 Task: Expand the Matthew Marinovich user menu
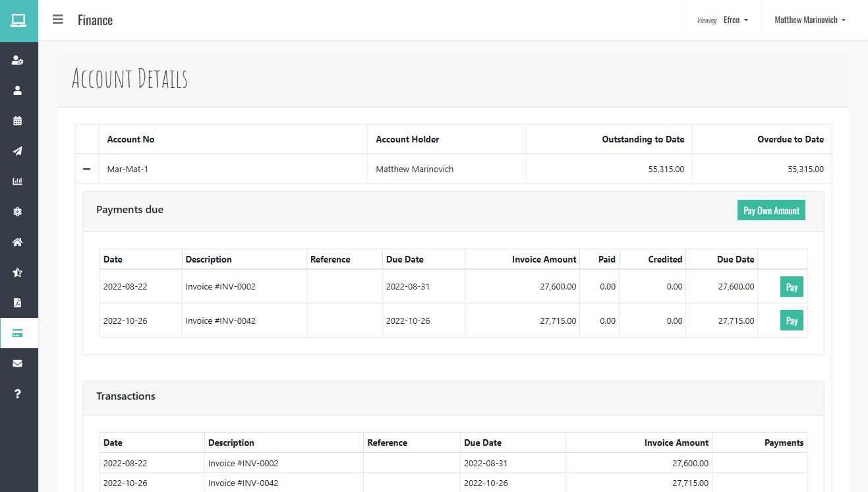(809, 20)
